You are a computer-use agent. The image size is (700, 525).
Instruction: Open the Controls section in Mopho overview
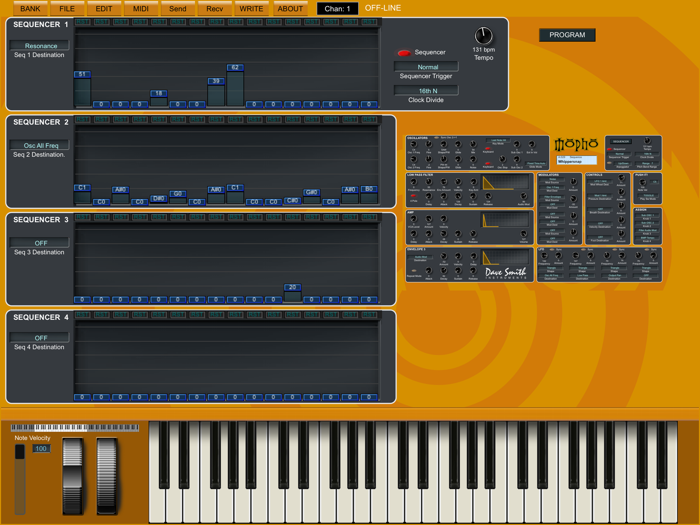click(x=608, y=208)
